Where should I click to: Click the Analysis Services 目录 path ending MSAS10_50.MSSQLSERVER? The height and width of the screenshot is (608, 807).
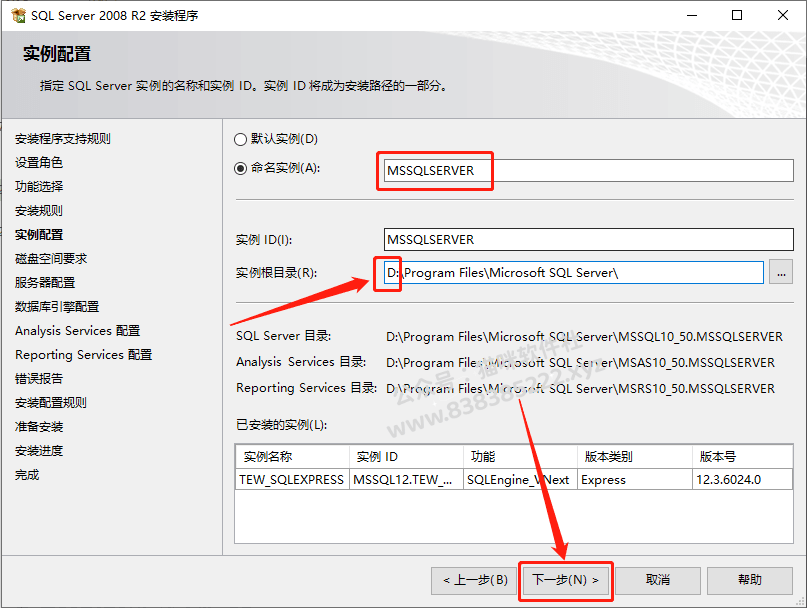580,362
